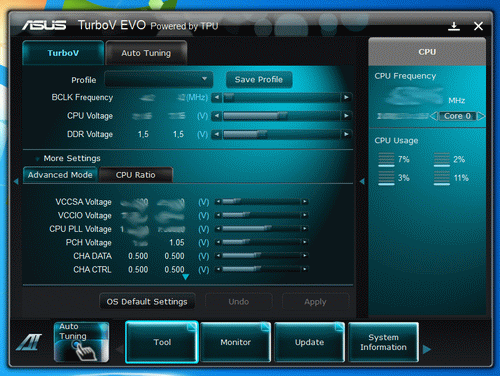Screen dimensions: 500x376
Task: Click the CPU Voltage slider handle
Action: [x=283, y=116]
